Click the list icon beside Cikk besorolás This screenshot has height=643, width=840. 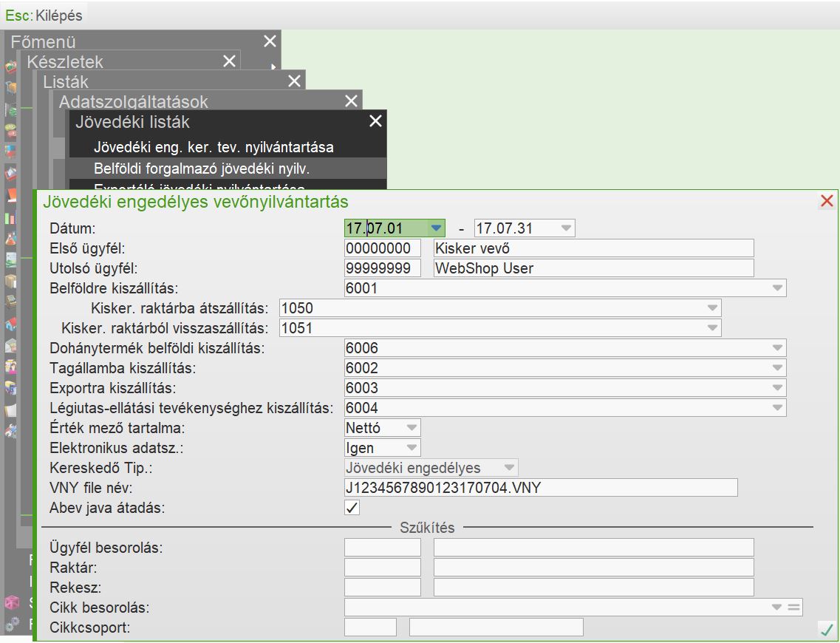pos(793,608)
